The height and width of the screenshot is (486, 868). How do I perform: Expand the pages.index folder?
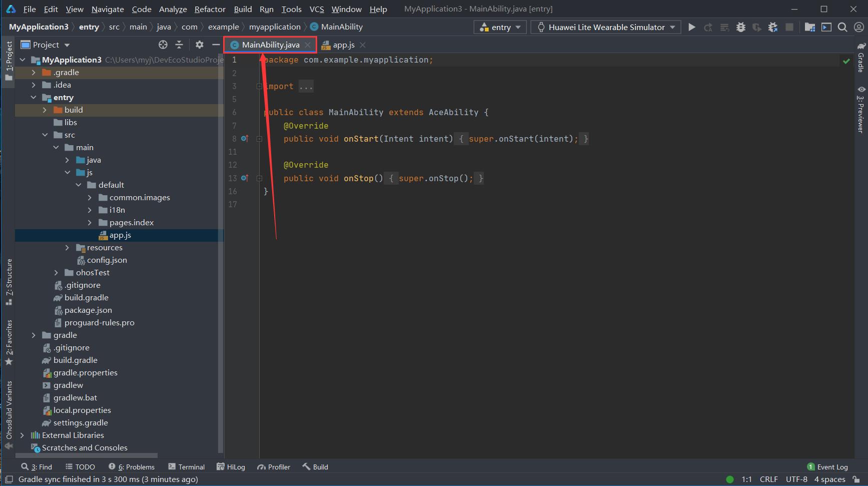(90, 223)
